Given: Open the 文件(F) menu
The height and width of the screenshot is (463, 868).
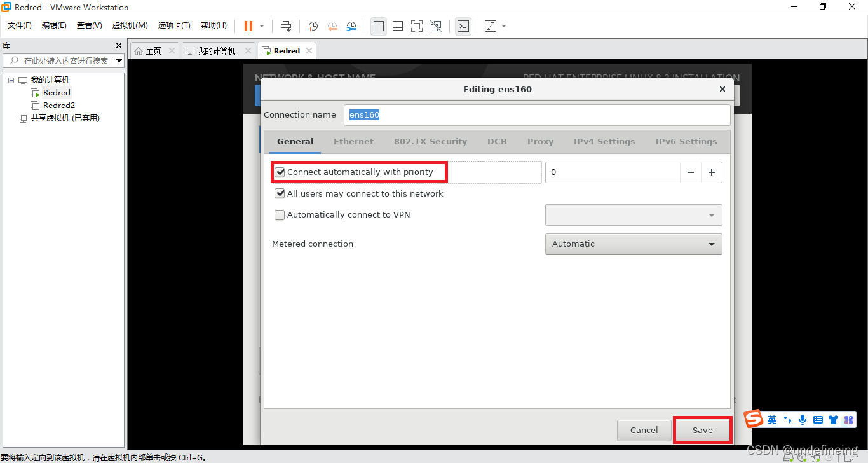Looking at the screenshot, I should tap(20, 25).
